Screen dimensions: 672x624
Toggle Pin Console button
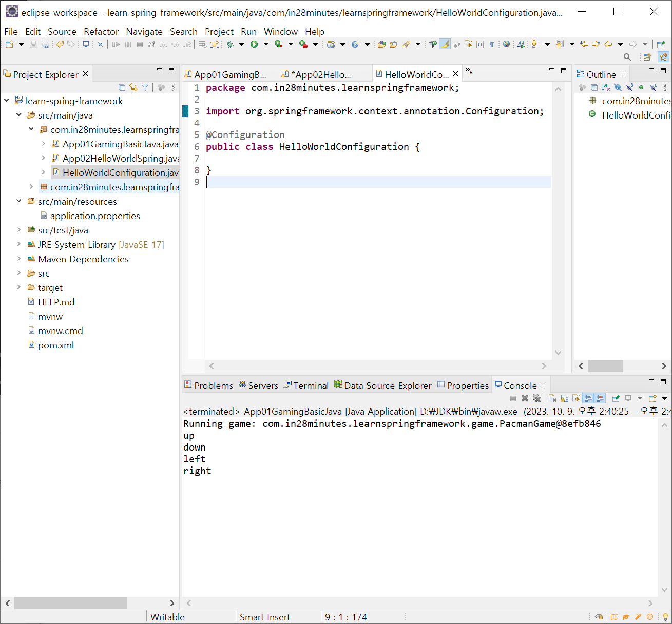tap(616, 398)
